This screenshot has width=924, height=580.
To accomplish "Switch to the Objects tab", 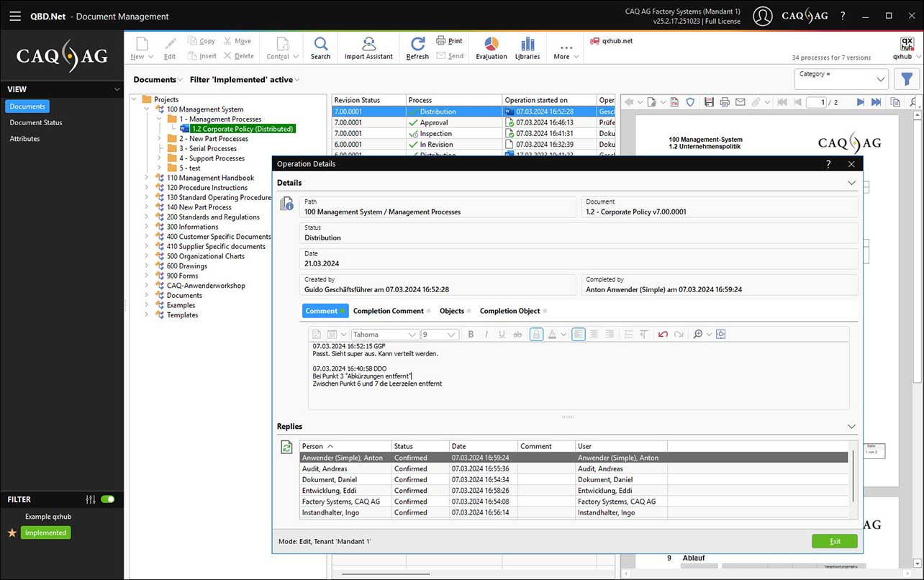I will coord(452,311).
